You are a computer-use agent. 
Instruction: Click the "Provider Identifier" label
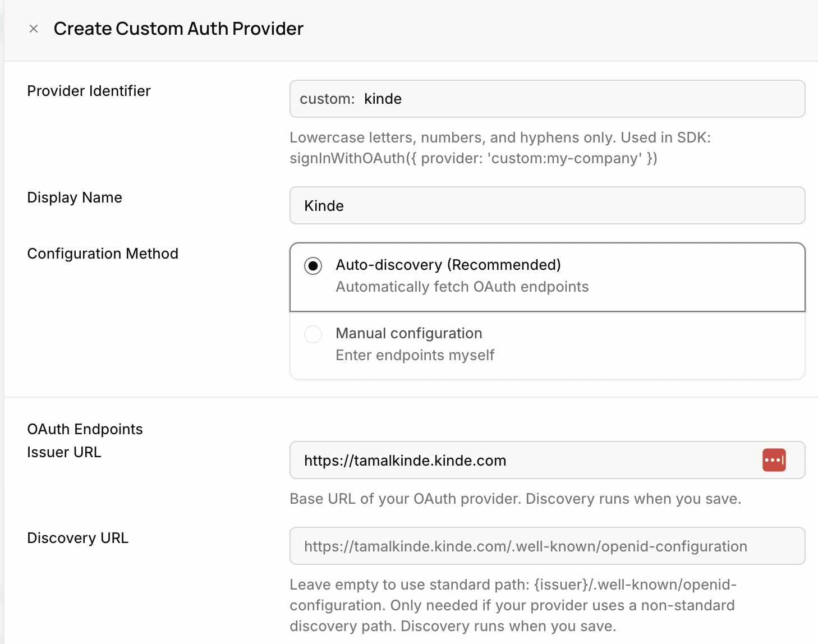point(89,91)
